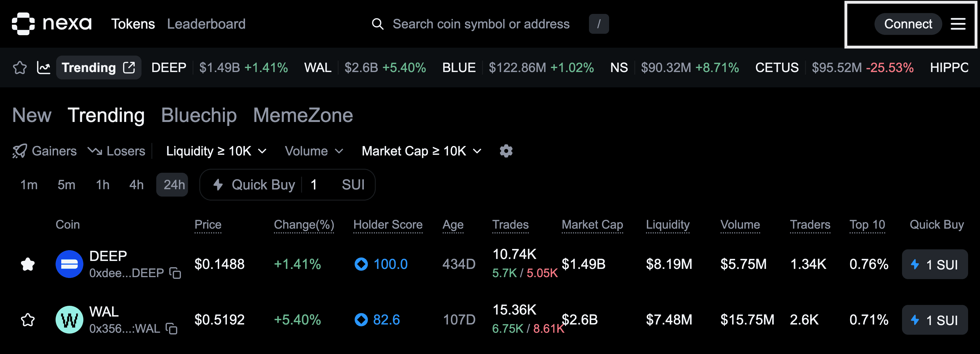Open filter settings gear icon
The height and width of the screenshot is (354, 980).
coord(506,151)
